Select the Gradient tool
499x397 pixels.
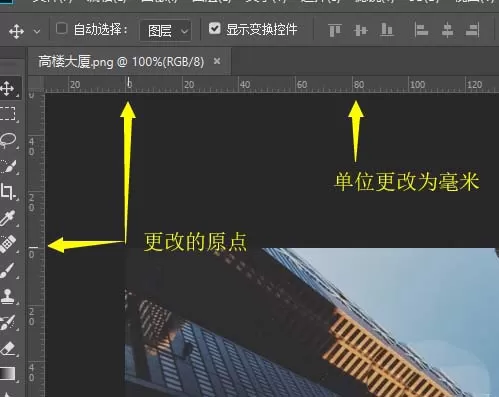[8, 373]
